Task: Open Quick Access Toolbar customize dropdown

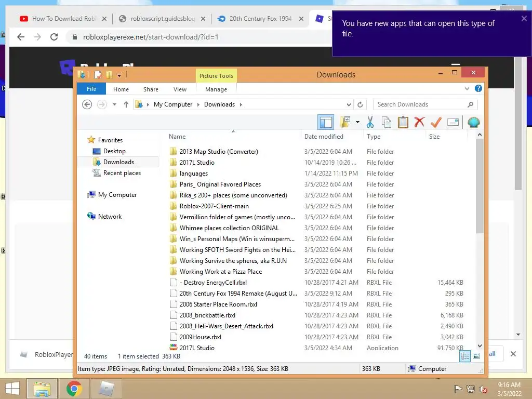Action: [119, 75]
